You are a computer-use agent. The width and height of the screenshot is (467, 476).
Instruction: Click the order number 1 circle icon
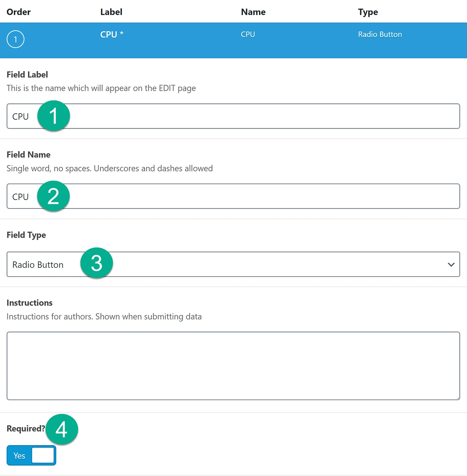point(15,39)
